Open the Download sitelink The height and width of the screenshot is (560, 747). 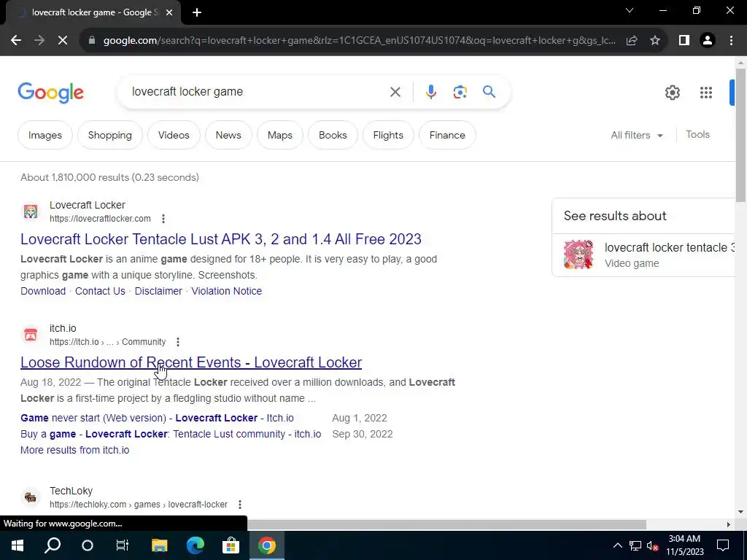[x=43, y=291]
